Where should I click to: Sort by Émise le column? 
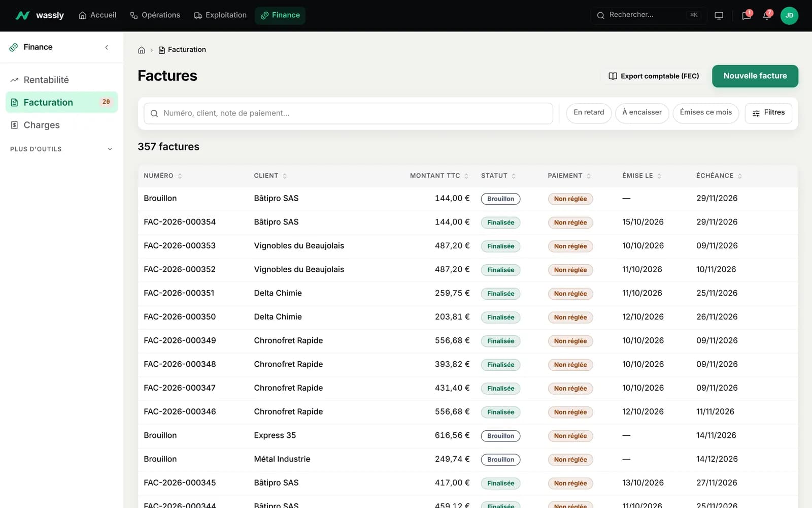(x=642, y=176)
